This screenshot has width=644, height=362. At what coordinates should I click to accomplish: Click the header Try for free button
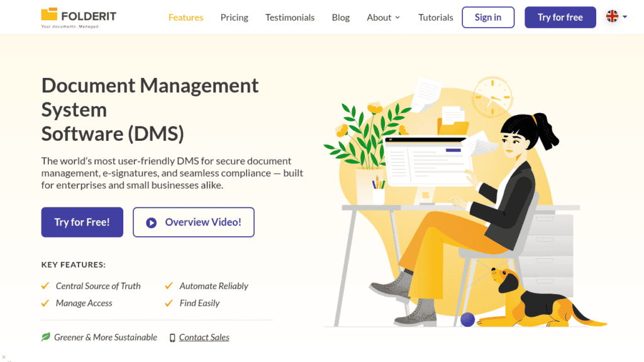(x=560, y=18)
